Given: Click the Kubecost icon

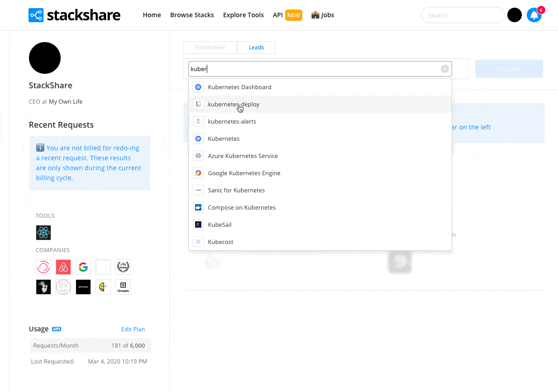Looking at the screenshot, I should pyautogui.click(x=198, y=242).
